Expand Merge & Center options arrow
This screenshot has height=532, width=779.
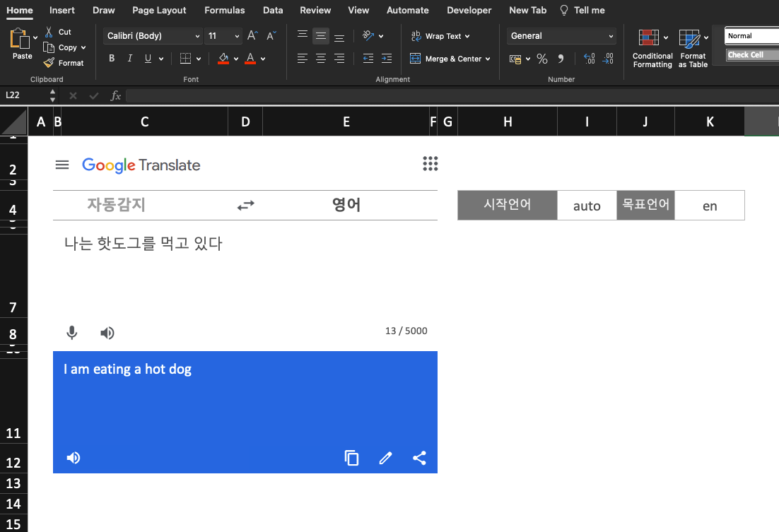pos(488,59)
